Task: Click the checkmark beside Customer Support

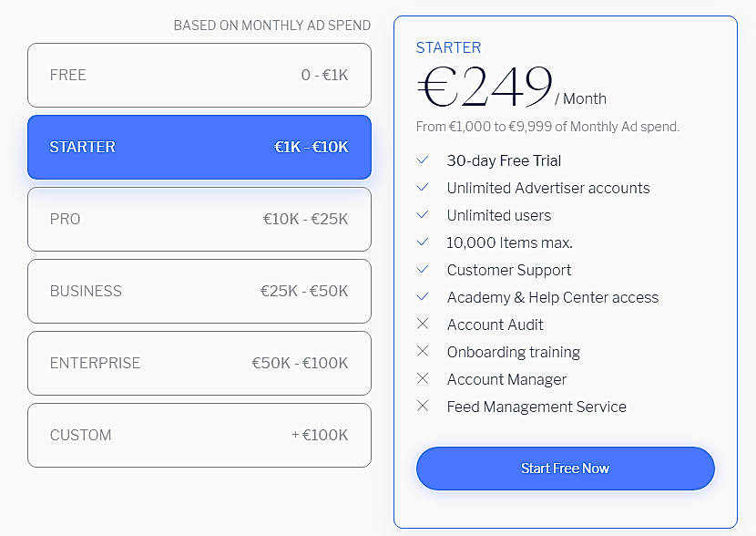Action: [423, 269]
